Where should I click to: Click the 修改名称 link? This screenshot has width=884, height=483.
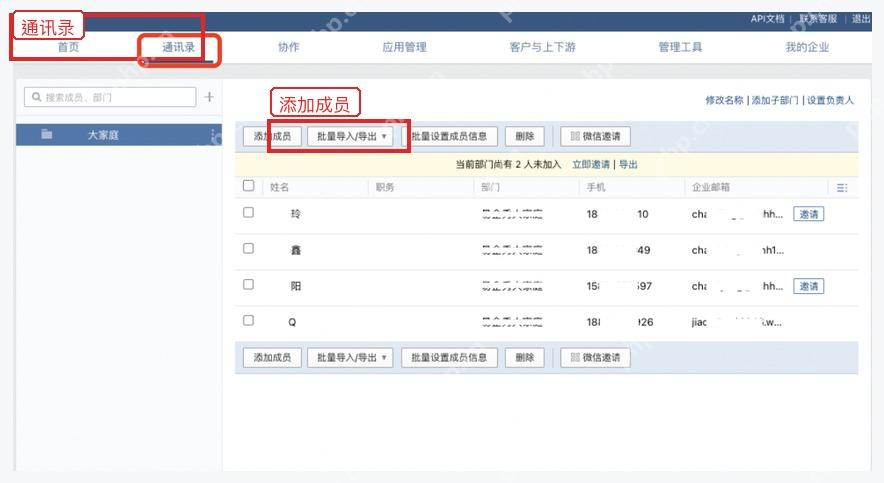(724, 100)
